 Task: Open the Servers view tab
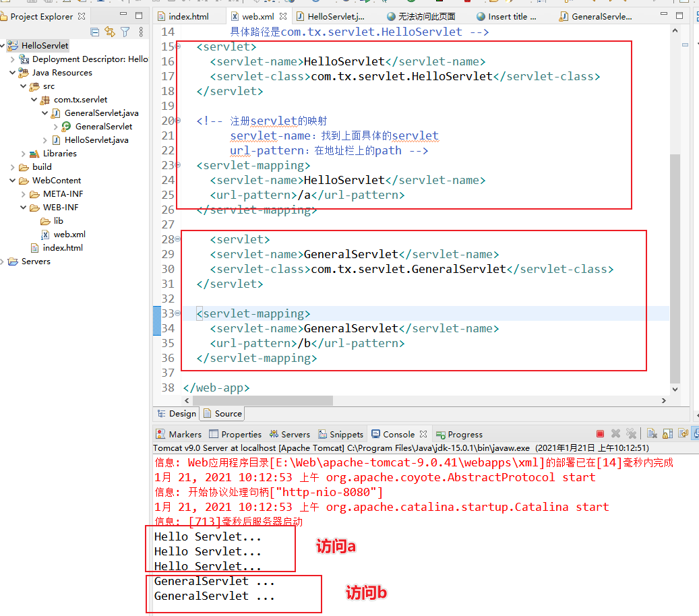pos(290,434)
